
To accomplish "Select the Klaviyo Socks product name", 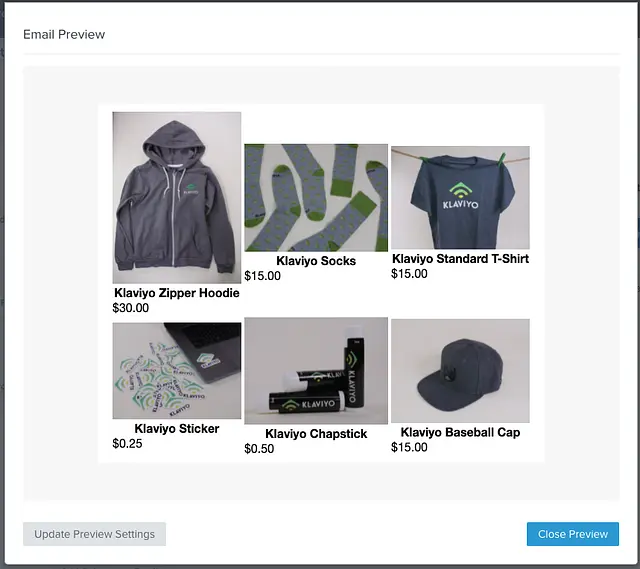I will pos(316,261).
